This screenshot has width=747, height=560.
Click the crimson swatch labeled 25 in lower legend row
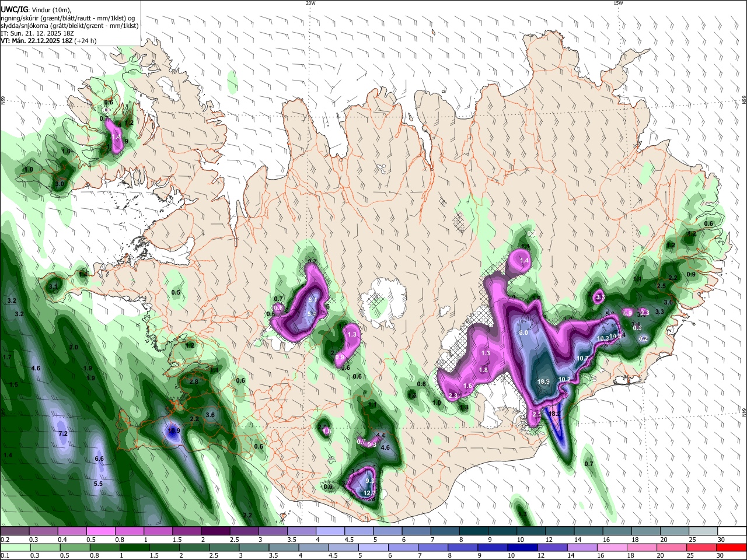pos(702,547)
